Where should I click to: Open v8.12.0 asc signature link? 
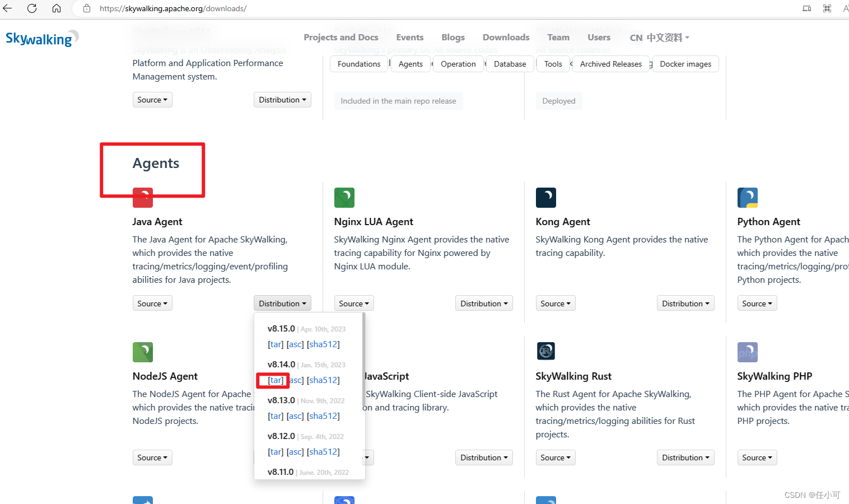(x=295, y=452)
